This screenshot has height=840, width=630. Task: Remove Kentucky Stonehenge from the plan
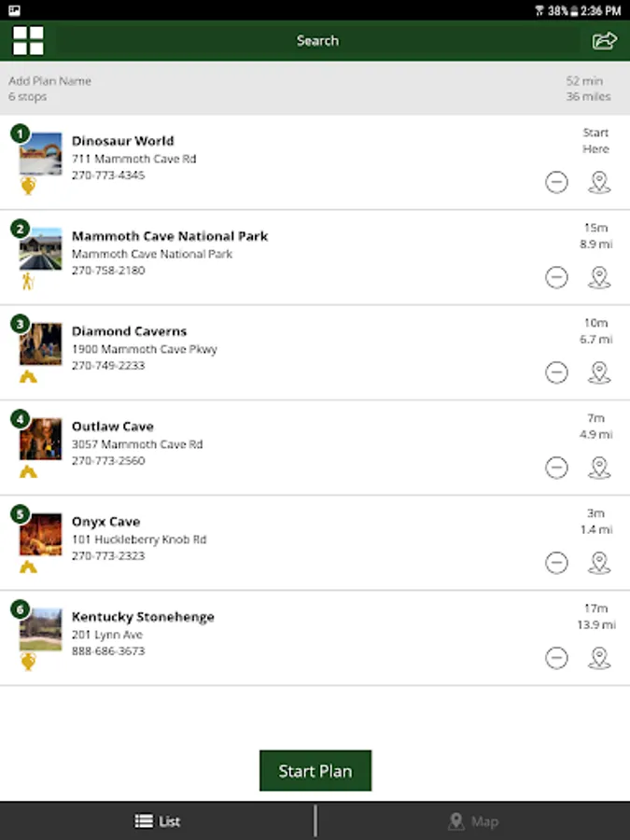point(556,658)
